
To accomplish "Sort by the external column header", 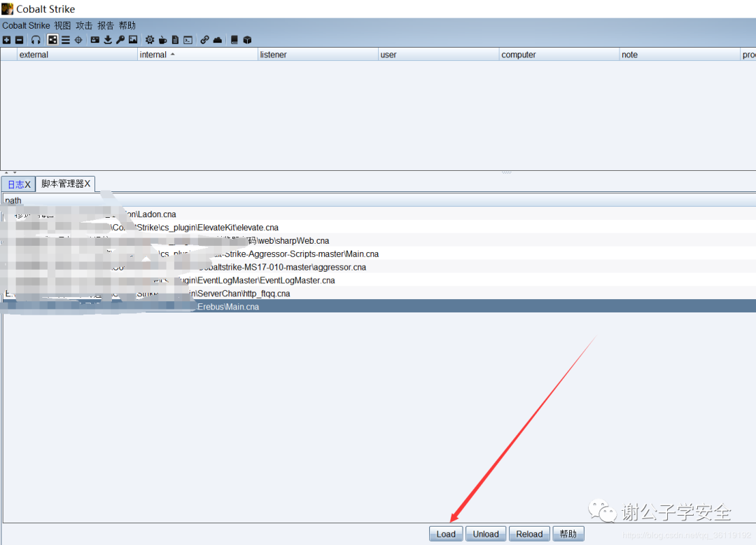I will pyautogui.click(x=77, y=55).
